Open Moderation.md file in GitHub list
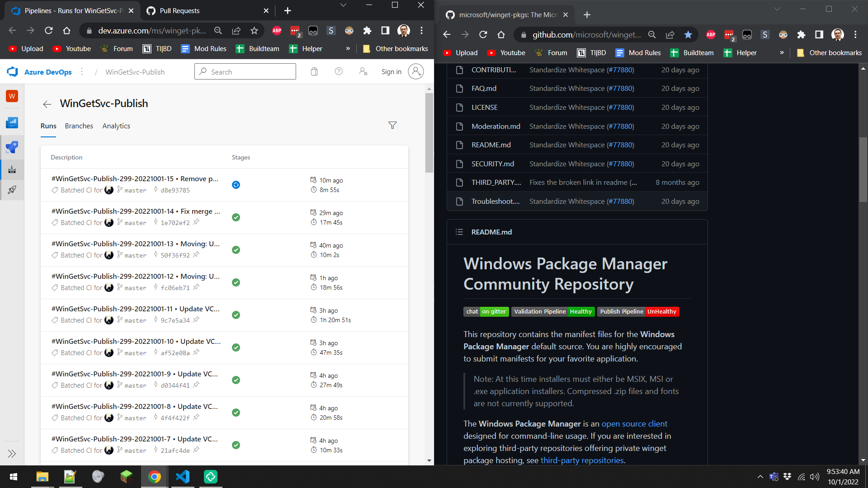The image size is (868, 488). tap(495, 127)
